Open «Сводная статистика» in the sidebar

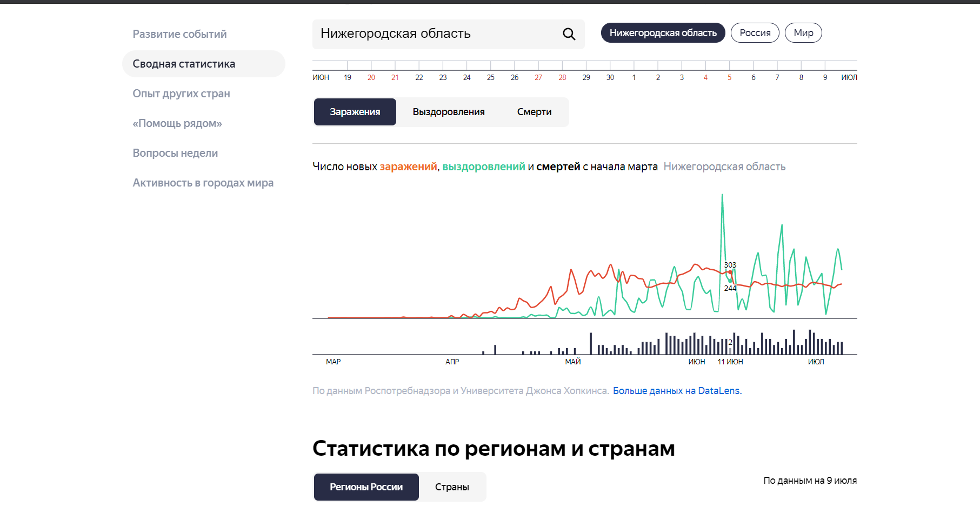point(184,63)
